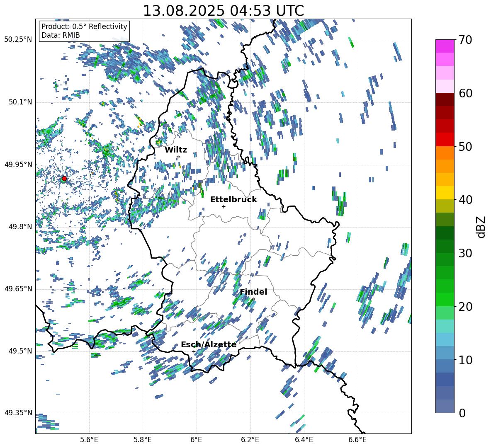Viewport: 491px width, 448px height.
Task: Click the dBZ colorbar axis label
Action: [x=481, y=227]
